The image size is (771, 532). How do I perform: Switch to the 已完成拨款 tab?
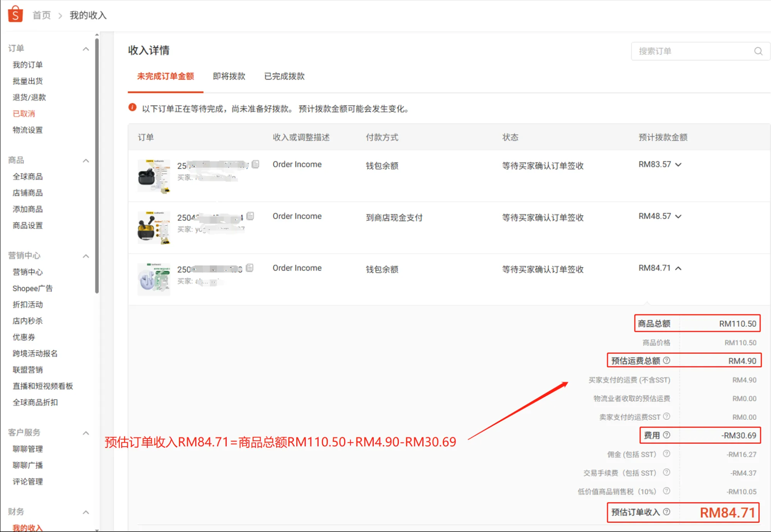(283, 76)
